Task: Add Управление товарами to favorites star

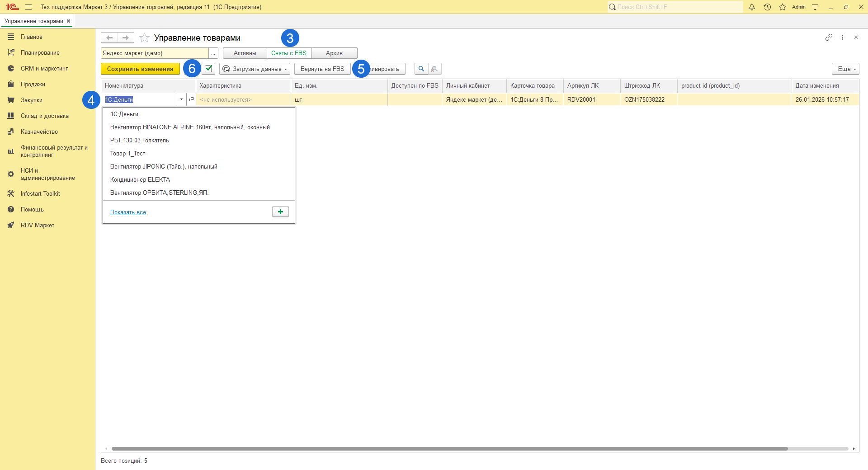Action: coord(144,38)
